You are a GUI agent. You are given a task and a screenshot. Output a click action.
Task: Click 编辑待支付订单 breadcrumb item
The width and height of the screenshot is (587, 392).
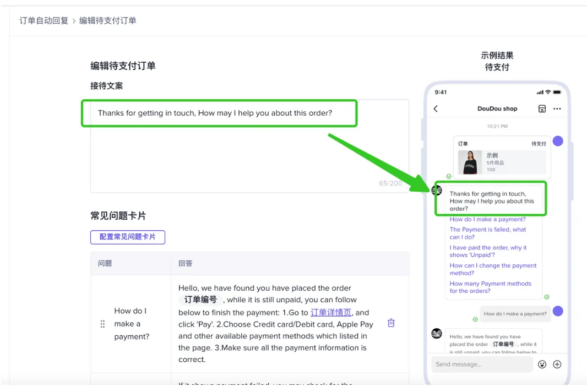(x=107, y=20)
